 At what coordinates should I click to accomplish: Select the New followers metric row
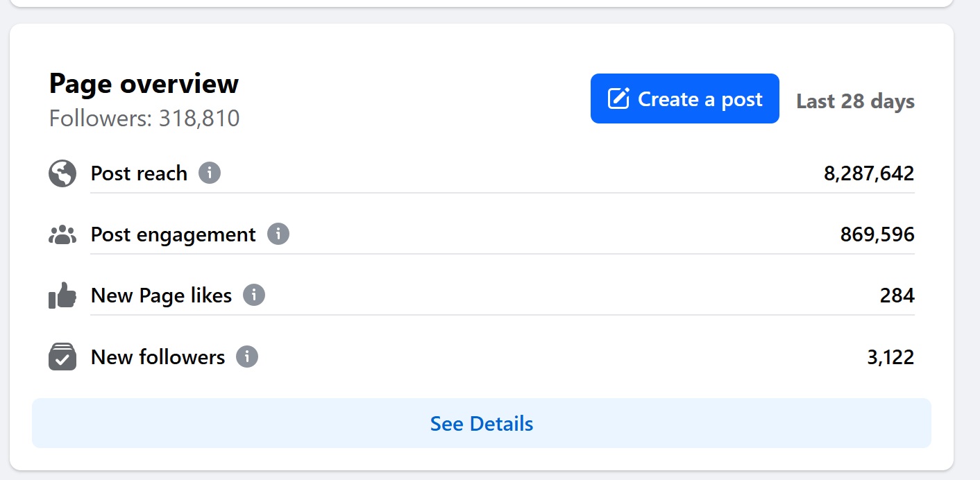[x=482, y=357]
